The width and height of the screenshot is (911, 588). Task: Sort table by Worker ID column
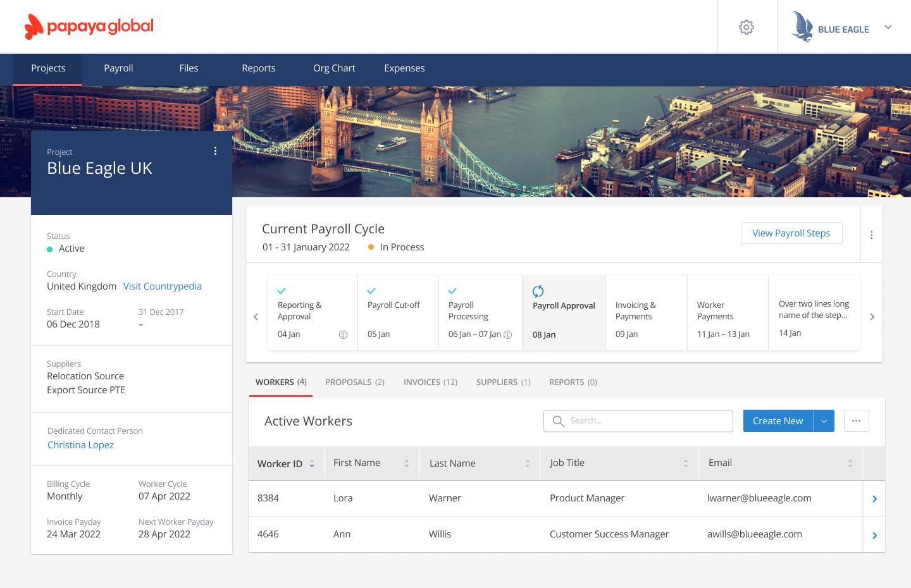pyautogui.click(x=312, y=464)
